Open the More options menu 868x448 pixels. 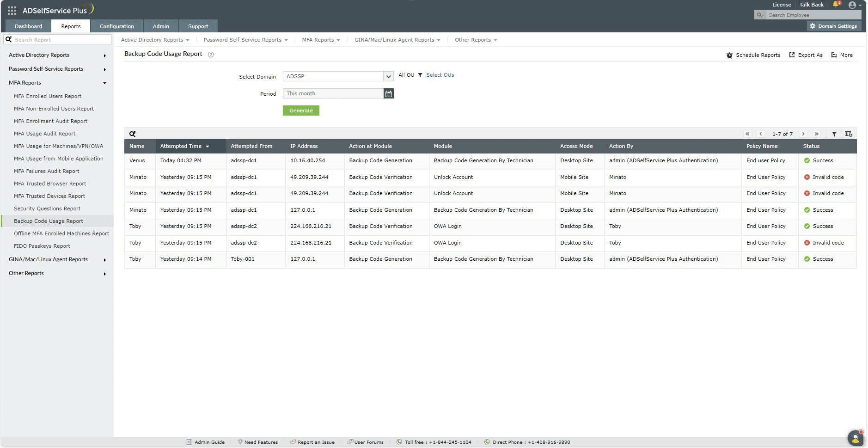click(842, 55)
